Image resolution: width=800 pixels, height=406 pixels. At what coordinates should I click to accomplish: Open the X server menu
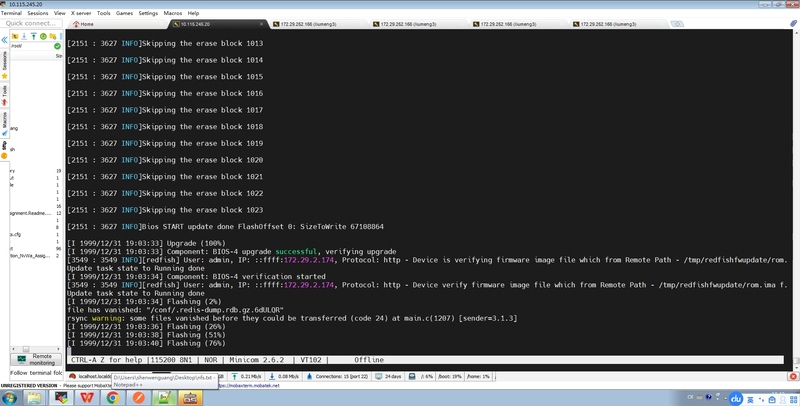(x=81, y=13)
